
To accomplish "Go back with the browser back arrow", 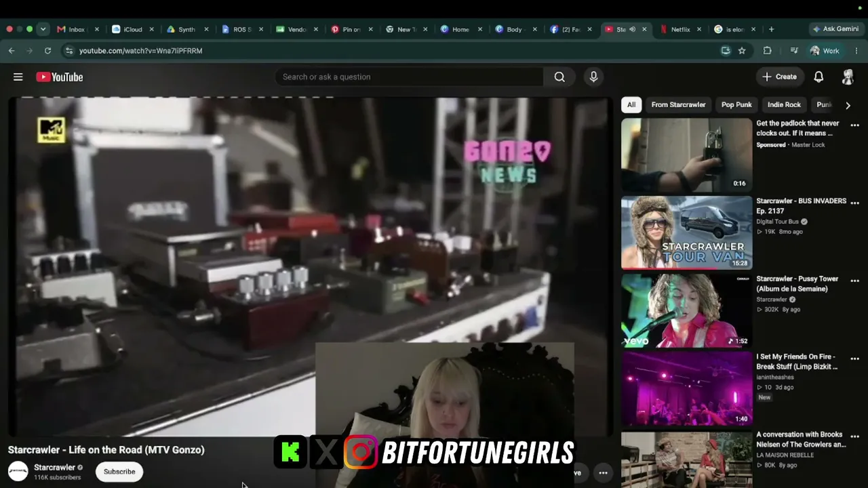I will [x=12, y=51].
